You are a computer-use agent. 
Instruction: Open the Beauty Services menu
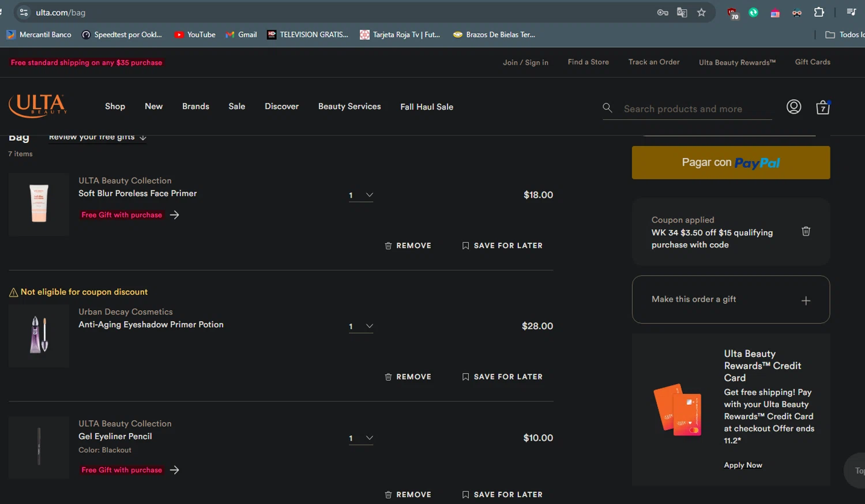349,107
